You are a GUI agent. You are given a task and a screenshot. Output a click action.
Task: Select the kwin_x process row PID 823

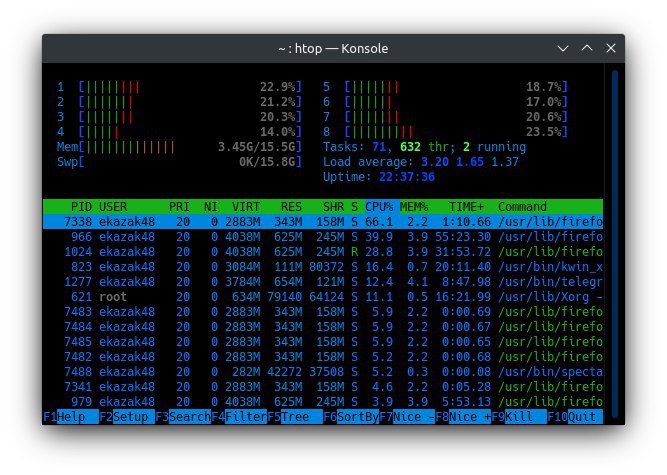point(323,267)
